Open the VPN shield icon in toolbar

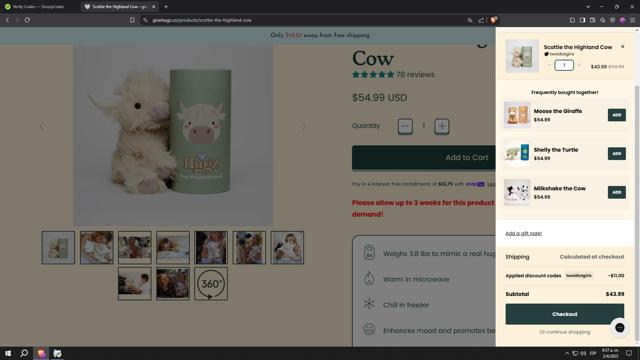pos(612,20)
